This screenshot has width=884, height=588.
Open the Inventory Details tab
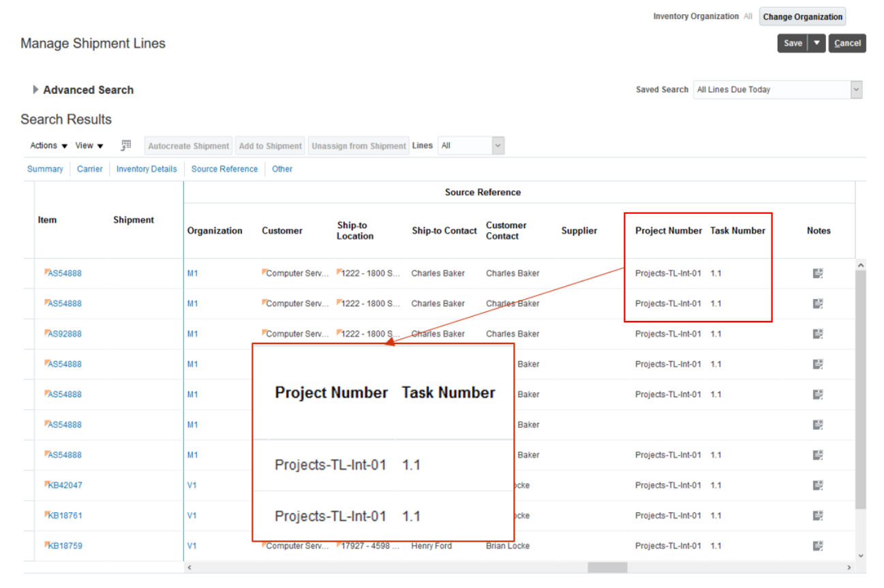[x=147, y=168]
